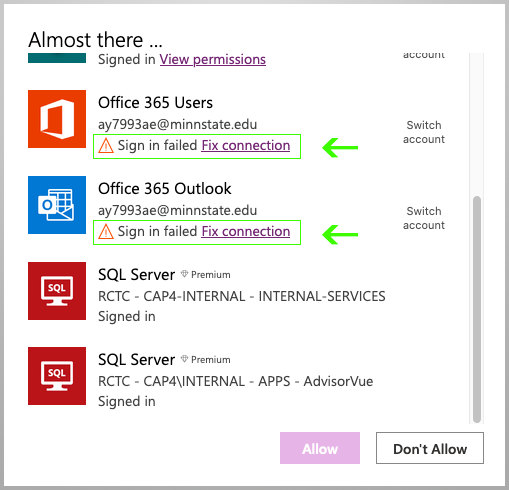Open the View permissions link
509x490 pixels.
[x=213, y=60]
